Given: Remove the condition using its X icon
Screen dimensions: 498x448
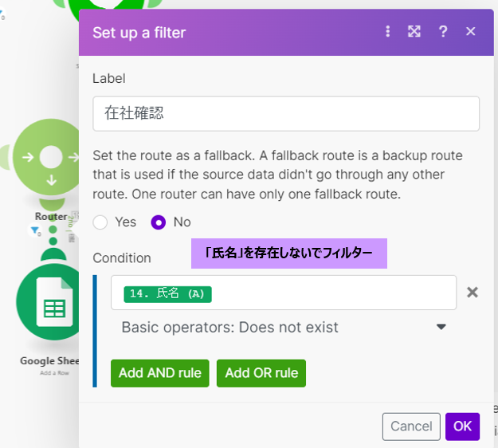Looking at the screenshot, I should (473, 292).
